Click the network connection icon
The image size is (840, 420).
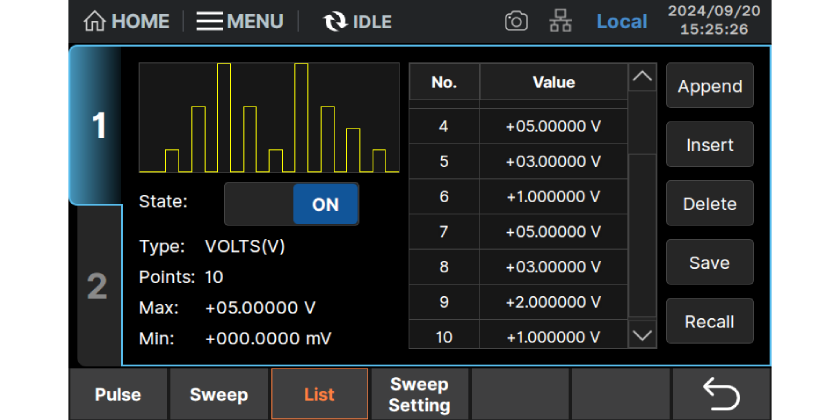(x=561, y=21)
